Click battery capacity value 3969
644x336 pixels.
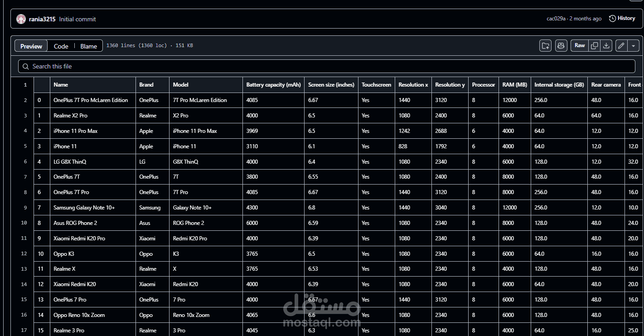tap(252, 131)
